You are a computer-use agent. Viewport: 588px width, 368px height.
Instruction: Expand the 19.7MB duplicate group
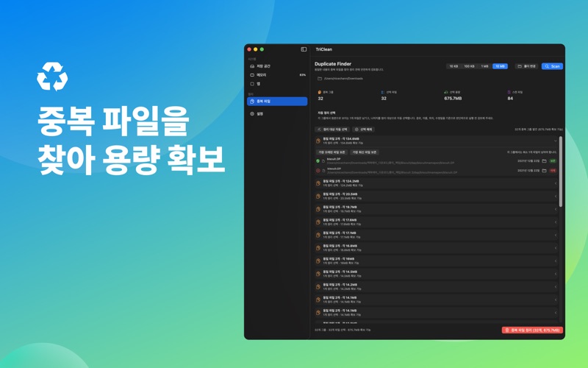[x=556, y=209]
